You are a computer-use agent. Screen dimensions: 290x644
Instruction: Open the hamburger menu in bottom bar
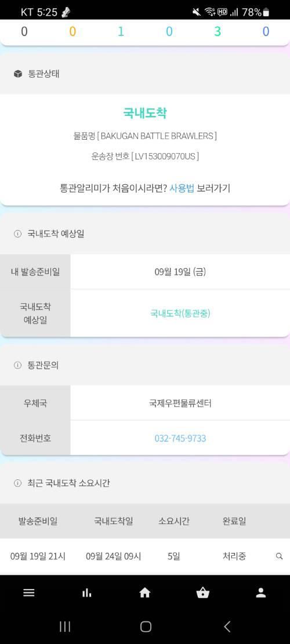[x=29, y=592]
